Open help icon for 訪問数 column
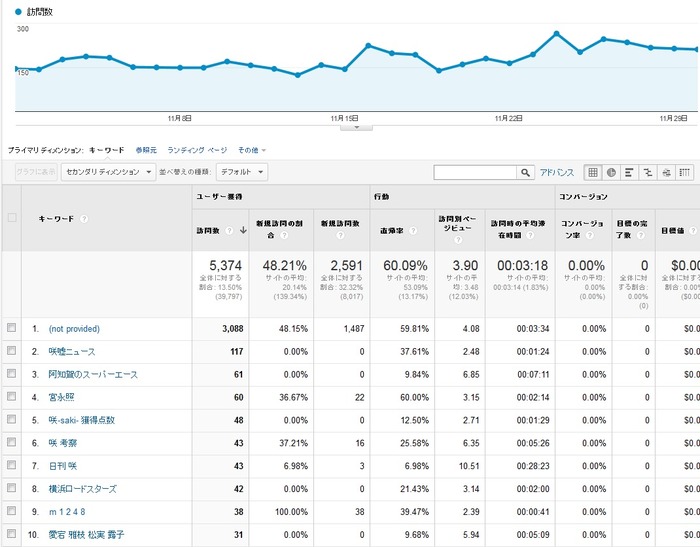 (229, 230)
